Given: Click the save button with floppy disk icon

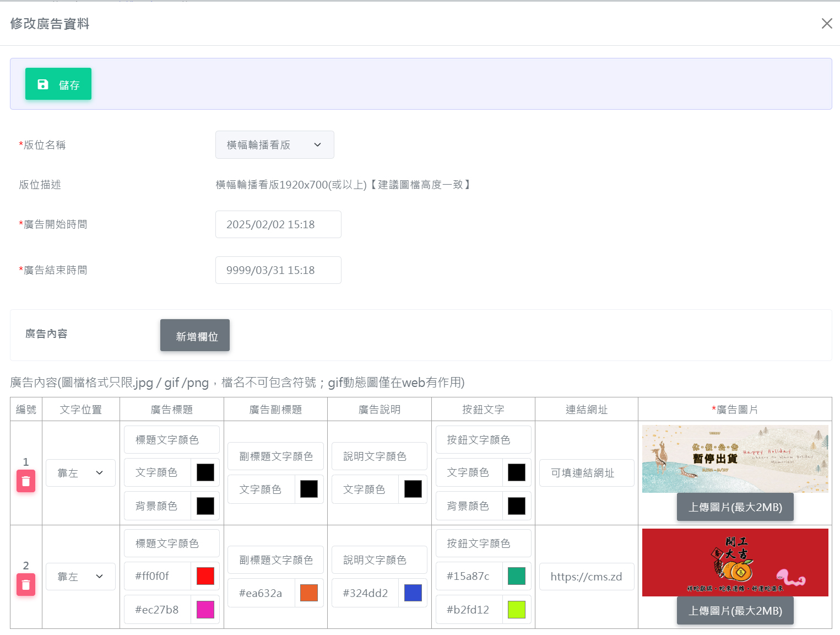Looking at the screenshot, I should pos(58,84).
